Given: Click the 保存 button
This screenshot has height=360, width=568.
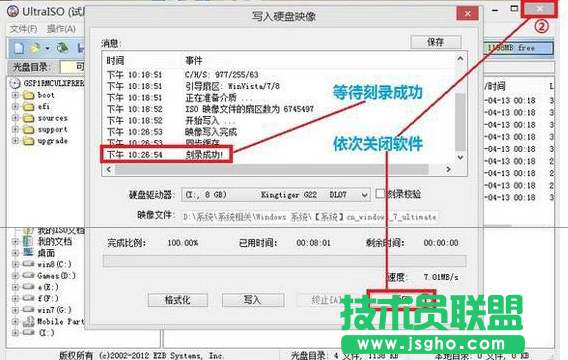Looking at the screenshot, I should point(436,42).
